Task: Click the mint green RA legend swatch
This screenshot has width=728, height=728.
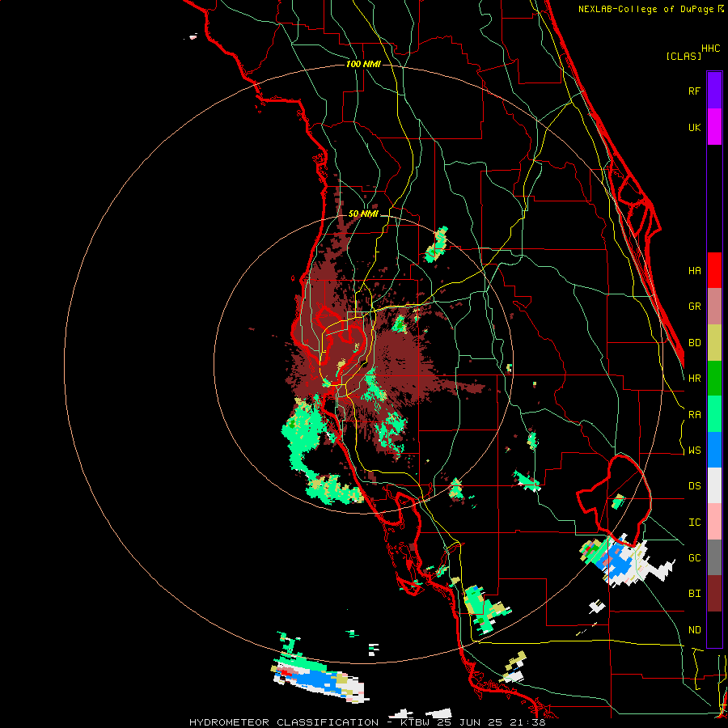Action: (714, 414)
